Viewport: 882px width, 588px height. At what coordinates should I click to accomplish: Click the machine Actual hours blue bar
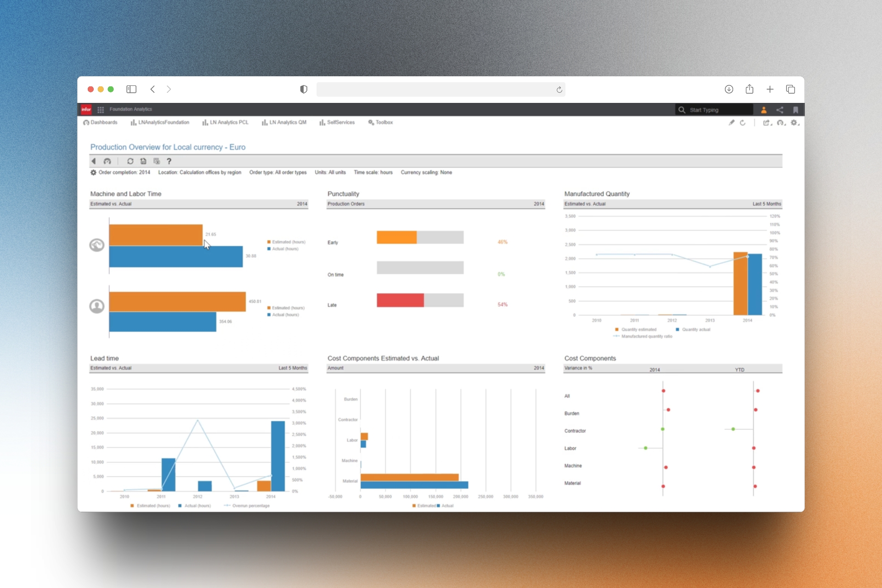pyautogui.click(x=176, y=256)
